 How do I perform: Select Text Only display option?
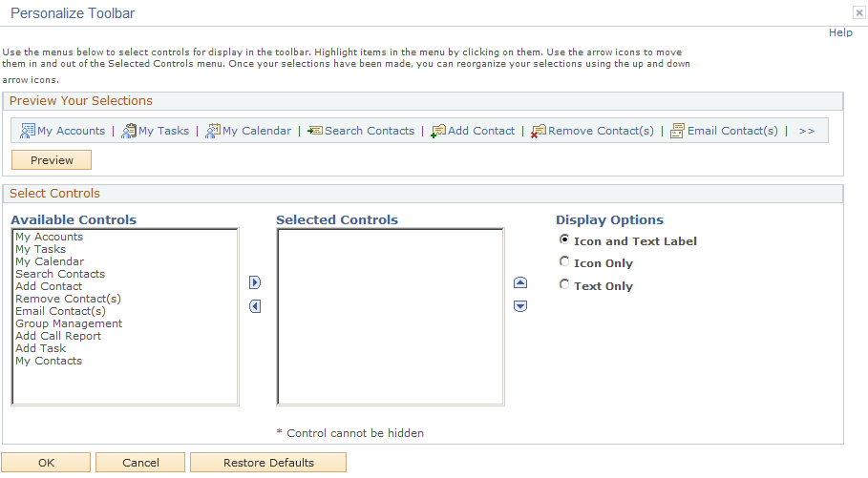point(564,284)
